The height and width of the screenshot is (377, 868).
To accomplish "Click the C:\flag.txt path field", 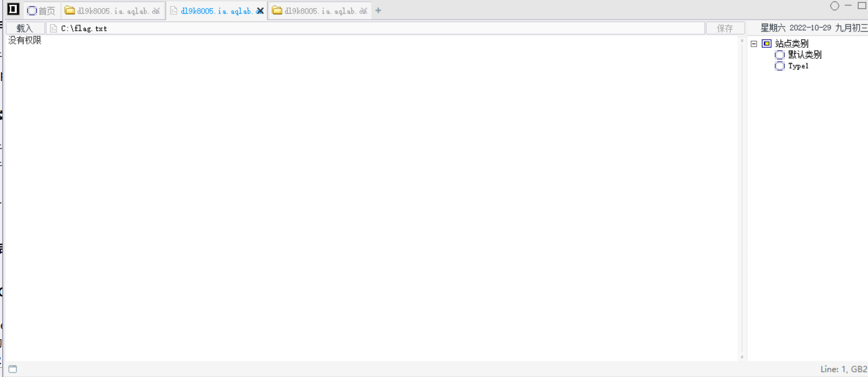I will click(x=375, y=28).
